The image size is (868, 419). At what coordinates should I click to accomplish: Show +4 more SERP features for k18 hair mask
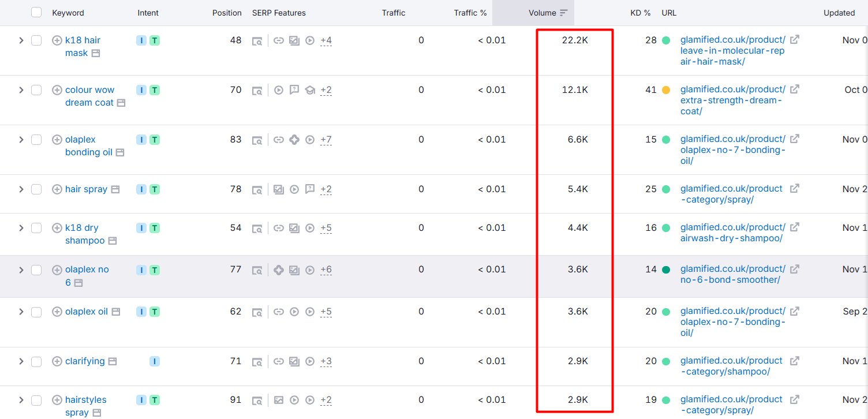click(326, 40)
